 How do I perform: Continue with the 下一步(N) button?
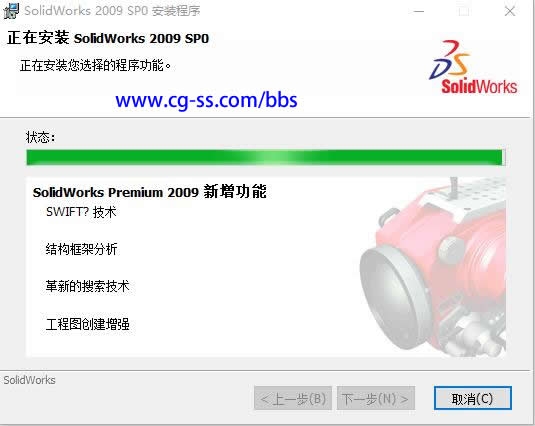click(x=376, y=398)
